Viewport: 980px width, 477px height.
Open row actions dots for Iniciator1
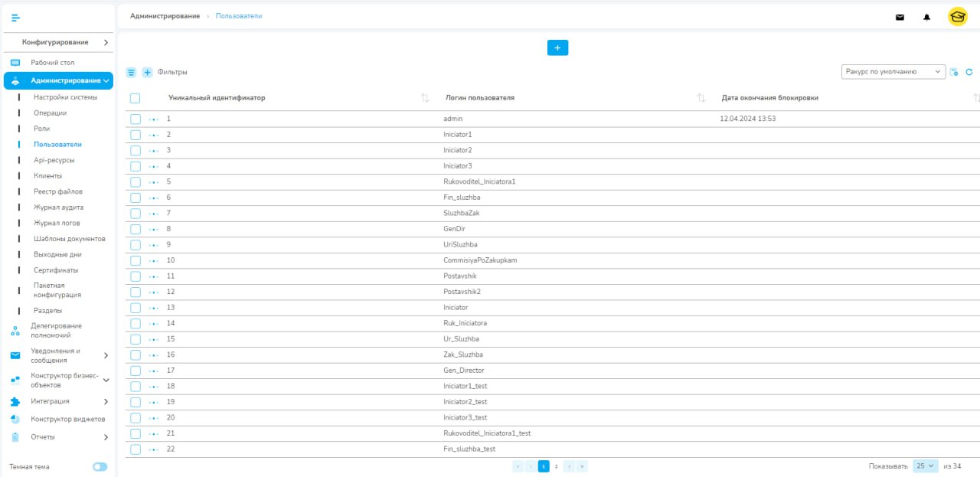pos(153,135)
